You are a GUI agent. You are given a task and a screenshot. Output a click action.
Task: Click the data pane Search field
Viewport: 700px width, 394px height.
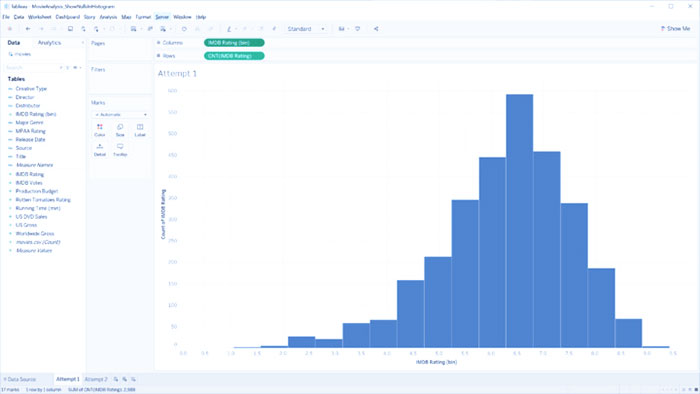point(31,67)
